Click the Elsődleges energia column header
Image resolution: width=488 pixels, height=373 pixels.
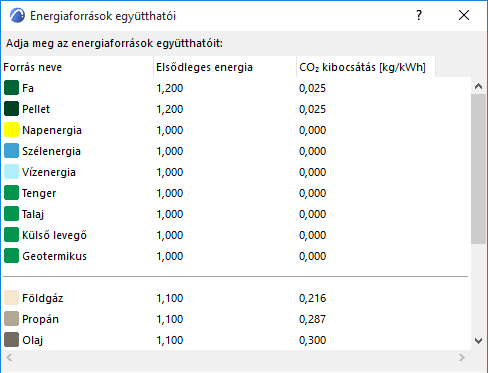click(x=225, y=67)
